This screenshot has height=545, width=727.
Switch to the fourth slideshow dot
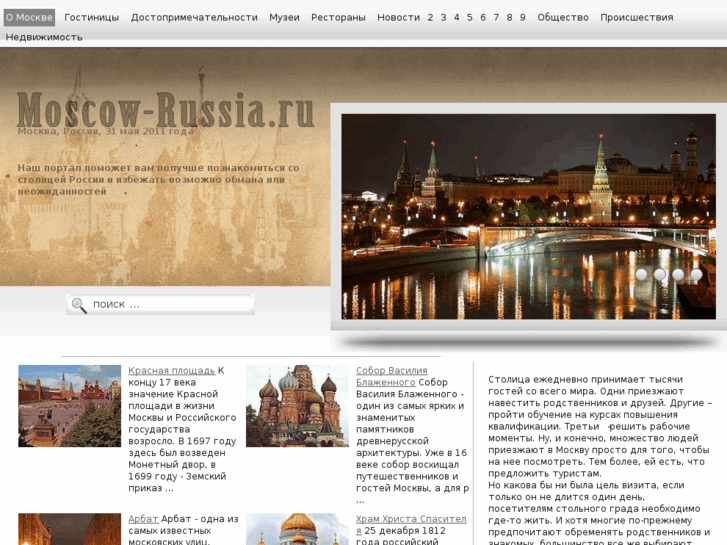pyautogui.click(x=696, y=275)
